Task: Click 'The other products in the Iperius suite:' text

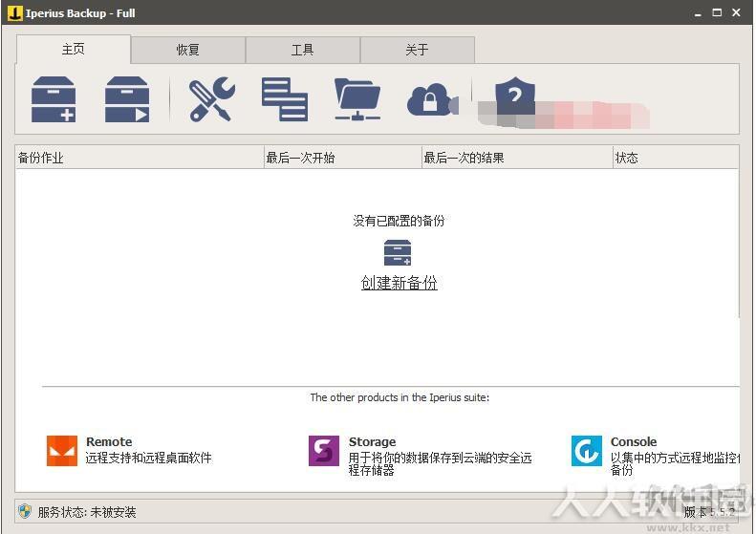Action: (x=400, y=397)
